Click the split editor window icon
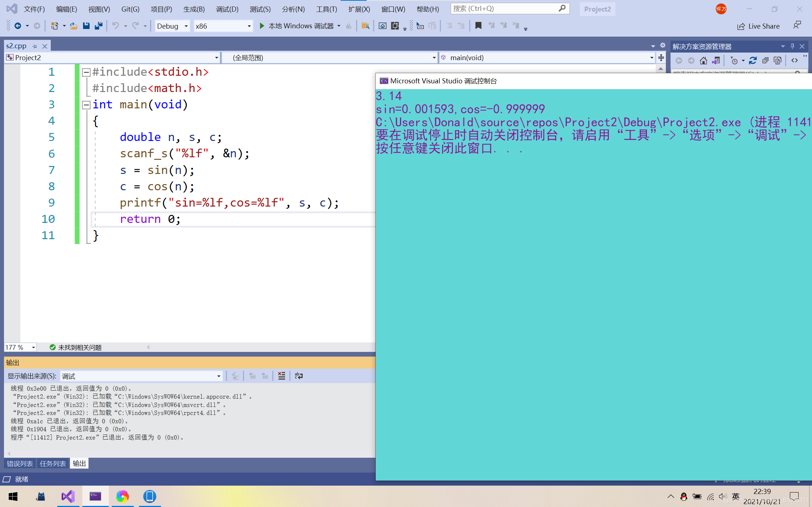The height and width of the screenshot is (507, 812). coord(661,58)
